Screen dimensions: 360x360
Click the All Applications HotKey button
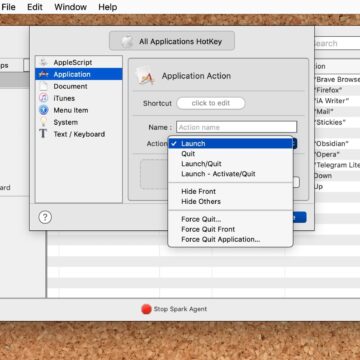[172, 41]
